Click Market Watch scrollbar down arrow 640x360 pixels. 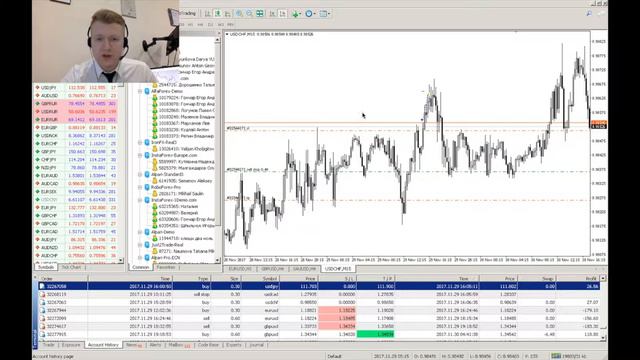click(x=121, y=260)
